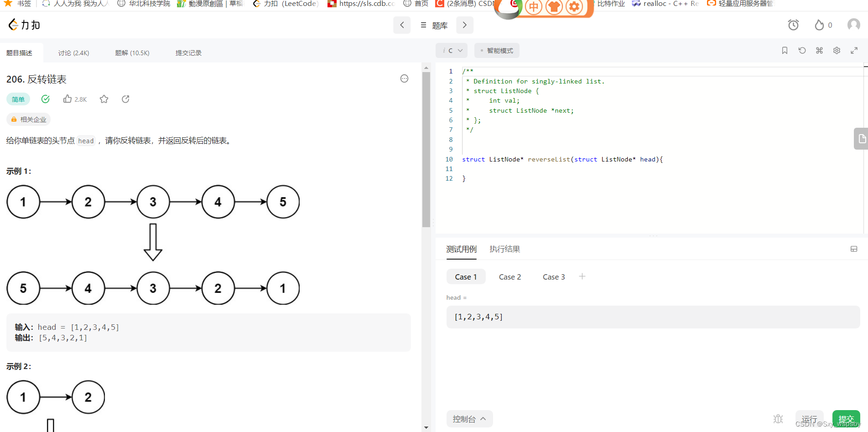Screen dimensions: 868x432
Task: Add a new test case plus icon
Action: tap(582, 276)
